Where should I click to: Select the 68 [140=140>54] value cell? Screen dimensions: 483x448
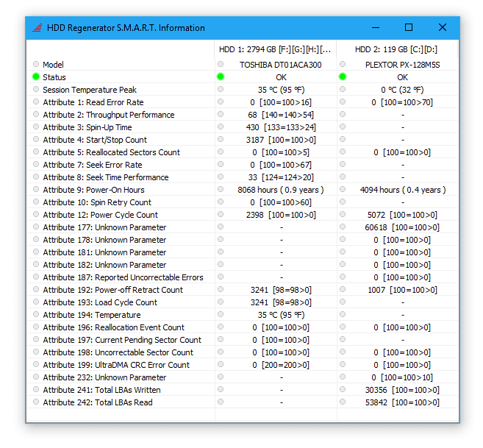281,115
